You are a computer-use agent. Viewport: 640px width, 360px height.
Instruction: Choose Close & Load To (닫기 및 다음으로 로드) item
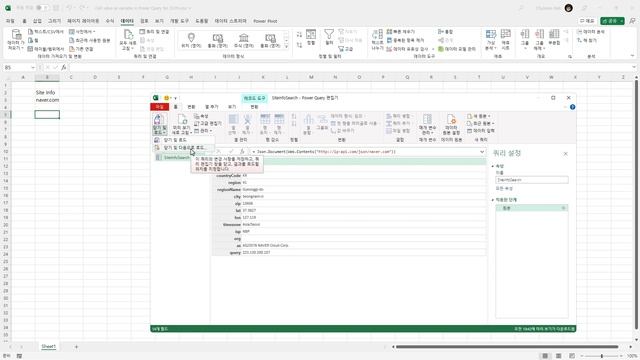183,147
